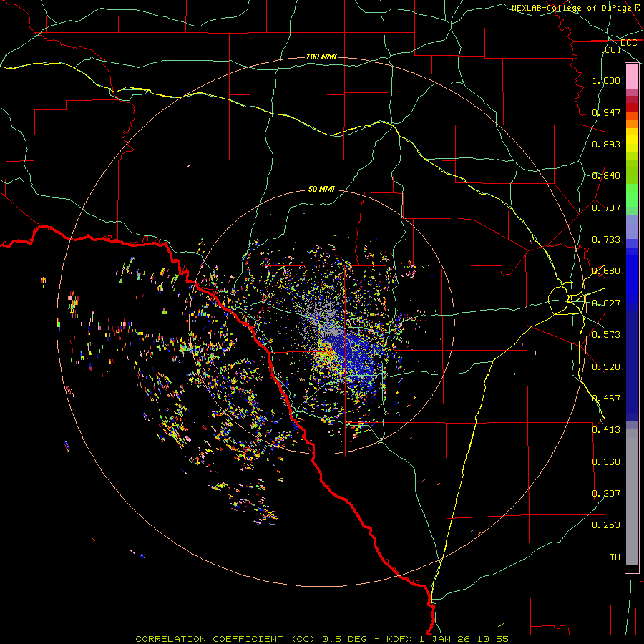Click the 0.787 scale value
The height and width of the screenshot is (644, 644).
tap(606, 208)
